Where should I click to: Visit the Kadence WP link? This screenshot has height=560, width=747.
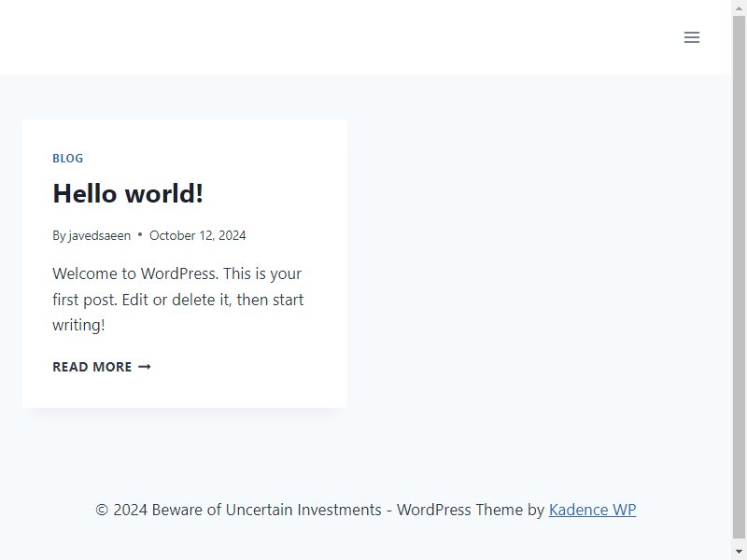pyautogui.click(x=592, y=510)
